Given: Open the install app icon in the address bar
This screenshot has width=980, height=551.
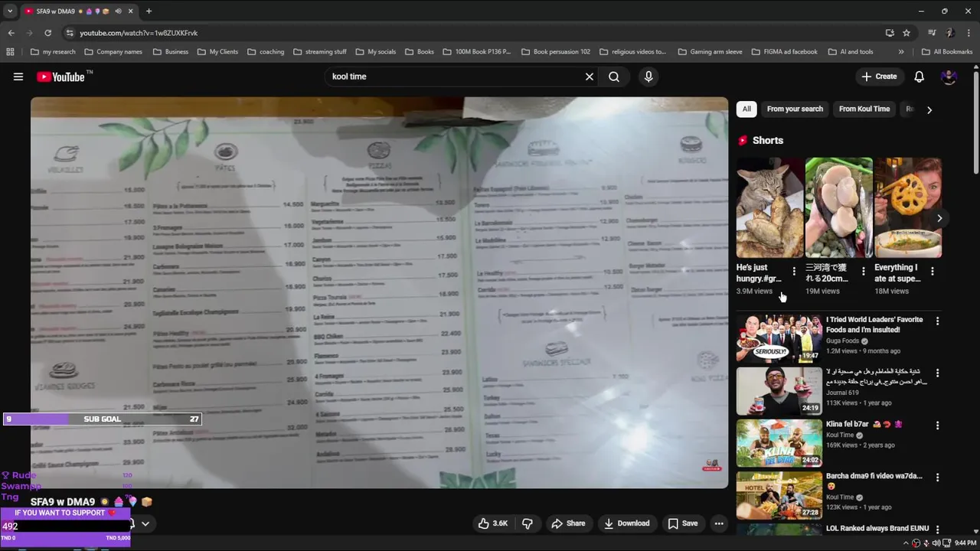Looking at the screenshot, I should pyautogui.click(x=890, y=33).
